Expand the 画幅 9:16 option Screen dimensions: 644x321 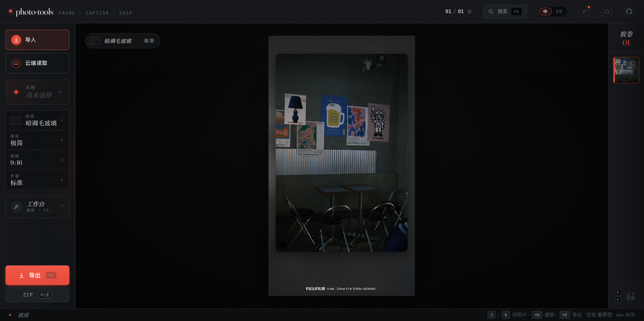point(38,160)
